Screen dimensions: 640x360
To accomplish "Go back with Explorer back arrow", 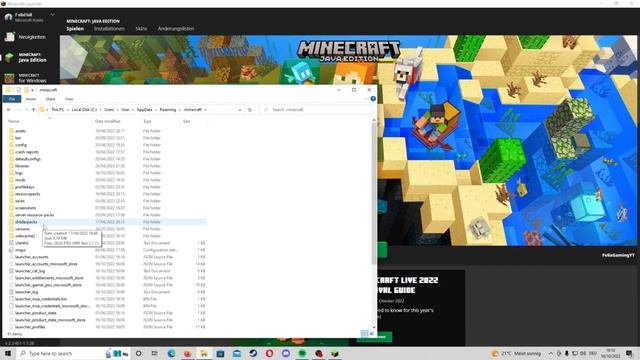I will click(x=9, y=110).
